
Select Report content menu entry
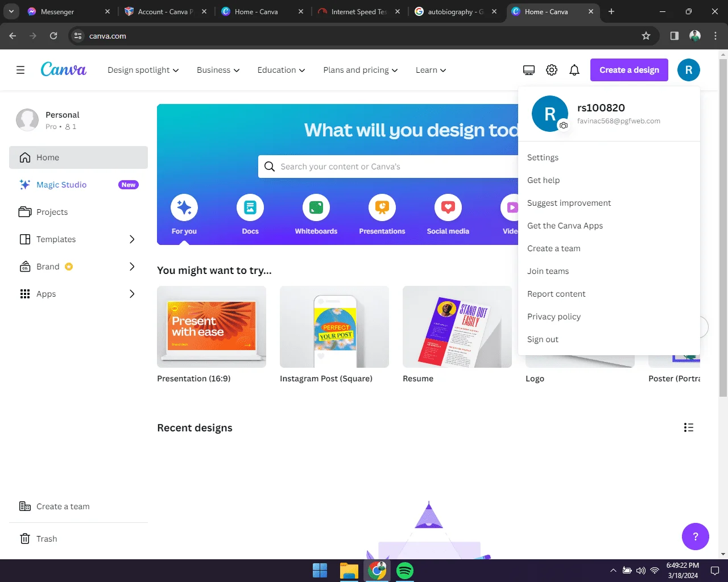(x=609, y=294)
